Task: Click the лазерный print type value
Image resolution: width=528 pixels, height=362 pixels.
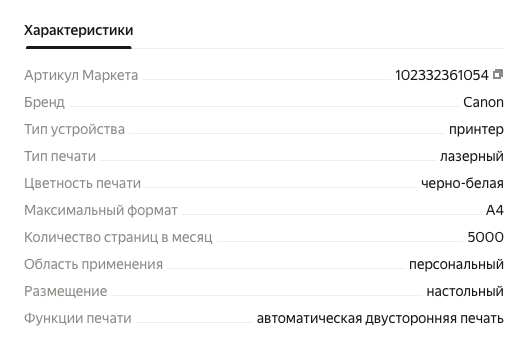Action: pyautogui.click(x=472, y=156)
